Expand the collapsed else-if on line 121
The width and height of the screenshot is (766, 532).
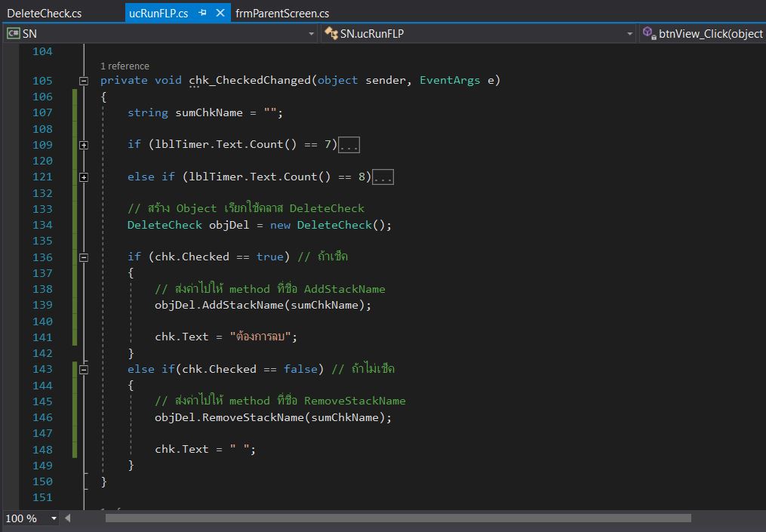coord(84,177)
